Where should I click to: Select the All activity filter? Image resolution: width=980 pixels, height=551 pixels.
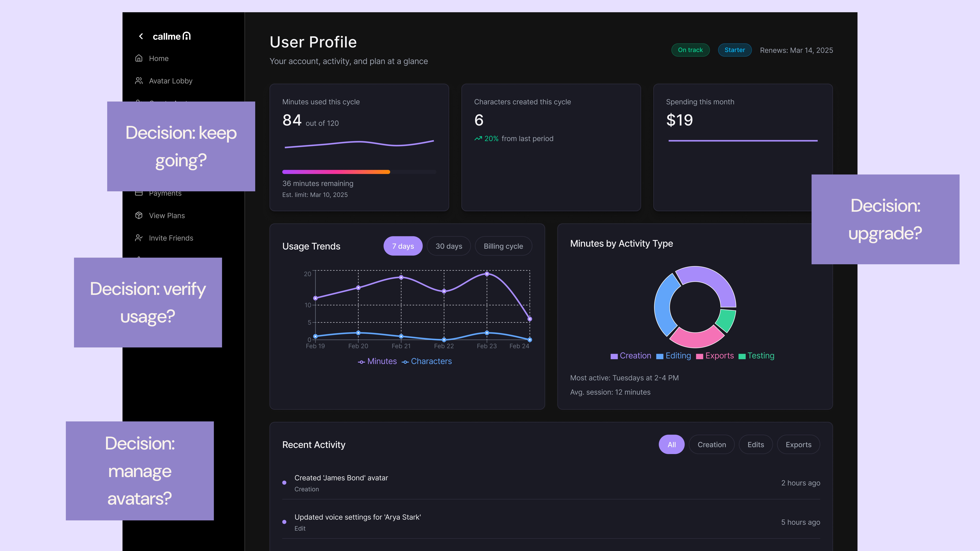click(672, 445)
